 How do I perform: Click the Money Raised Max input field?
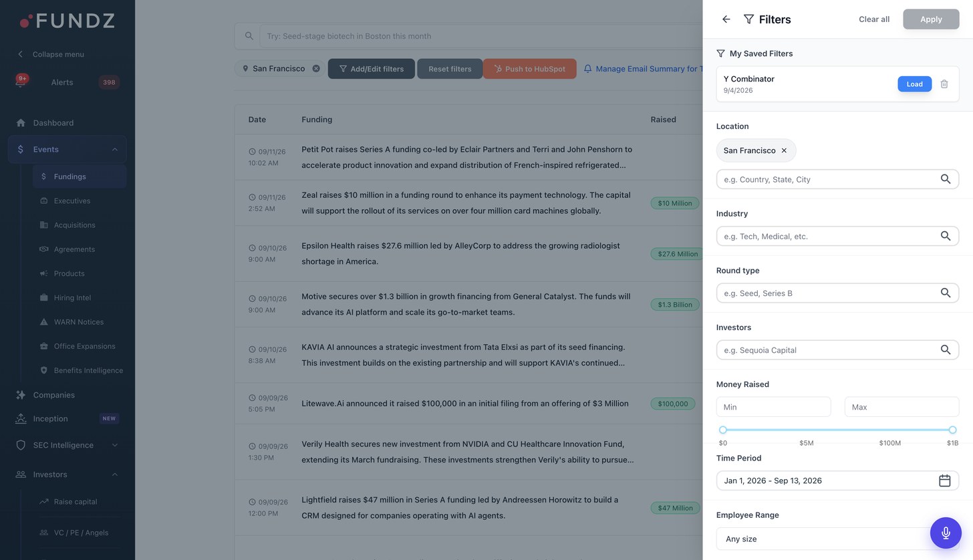[901, 407]
